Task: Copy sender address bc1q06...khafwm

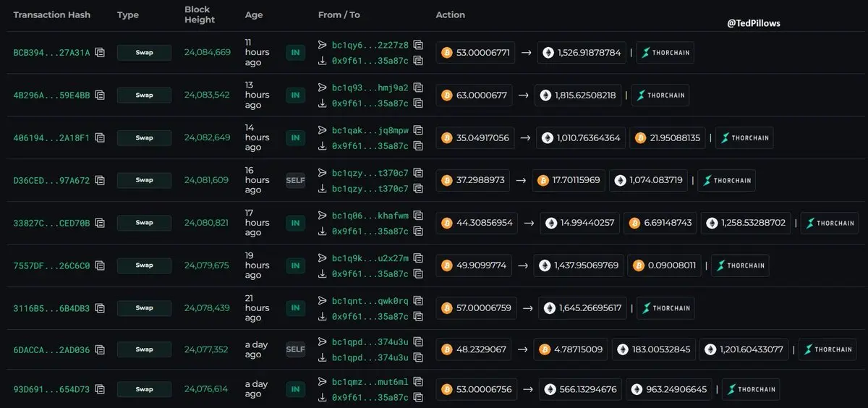Action: coord(418,216)
